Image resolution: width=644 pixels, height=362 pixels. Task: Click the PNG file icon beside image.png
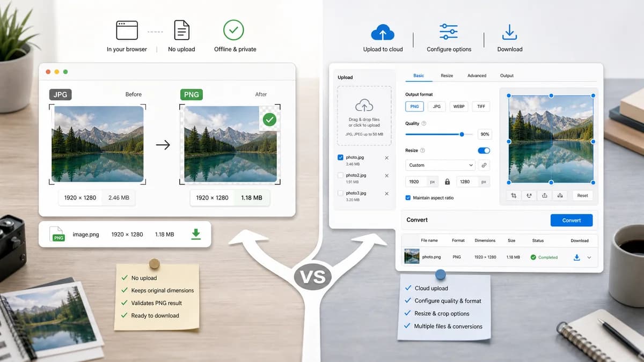57,234
